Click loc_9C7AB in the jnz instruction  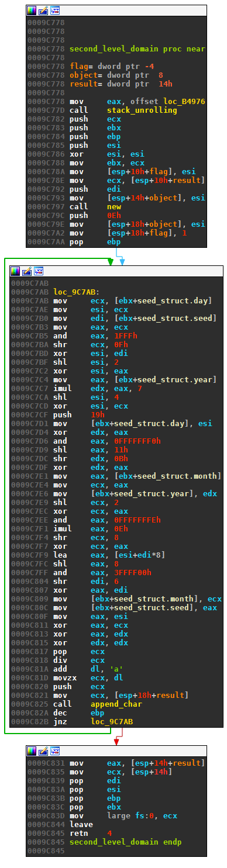coord(112,722)
